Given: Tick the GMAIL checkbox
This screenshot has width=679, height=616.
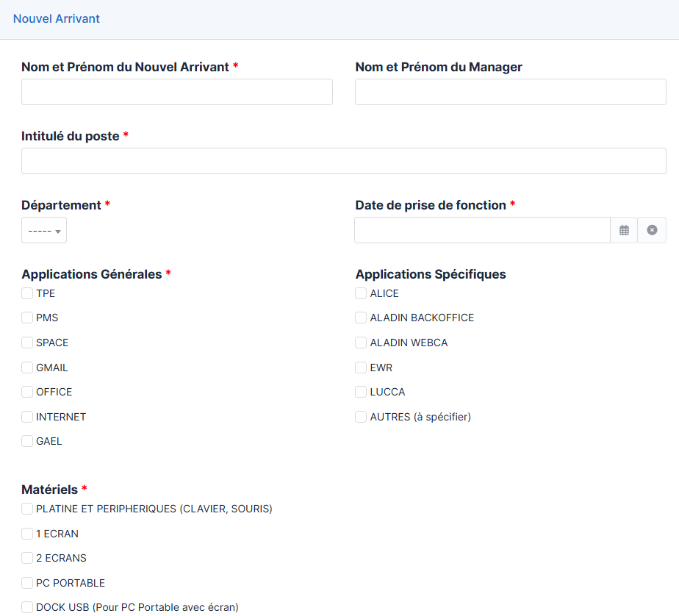Looking at the screenshot, I should click(x=27, y=368).
